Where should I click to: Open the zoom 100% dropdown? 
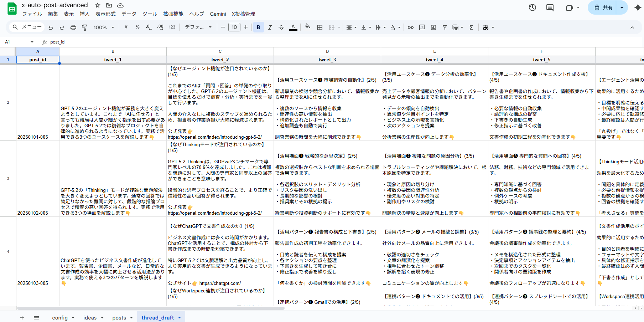[104, 27]
